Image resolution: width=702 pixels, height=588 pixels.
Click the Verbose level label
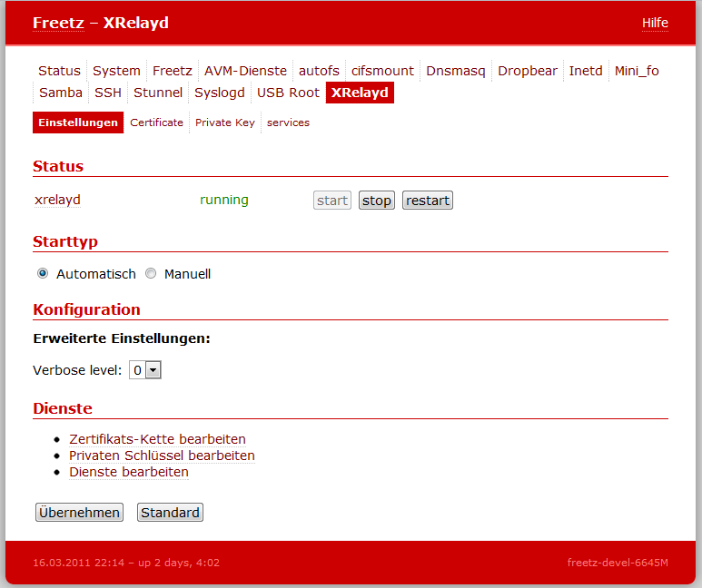coord(77,370)
